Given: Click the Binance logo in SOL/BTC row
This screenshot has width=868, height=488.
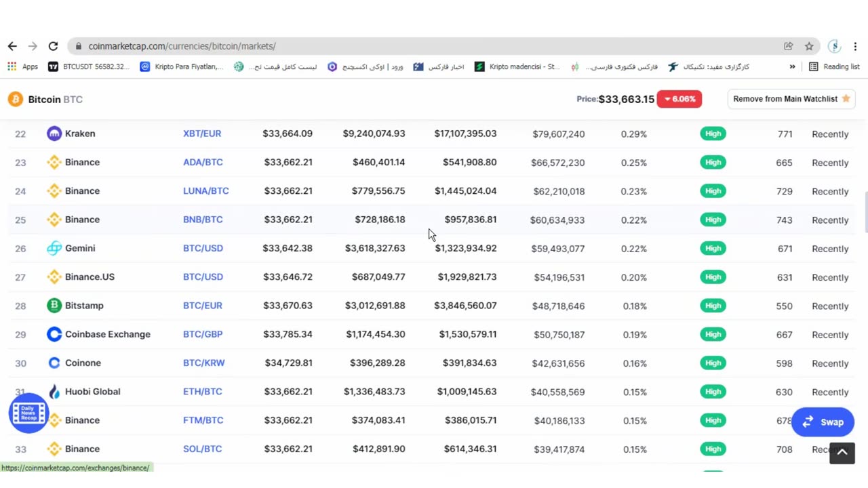Looking at the screenshot, I should [x=54, y=449].
